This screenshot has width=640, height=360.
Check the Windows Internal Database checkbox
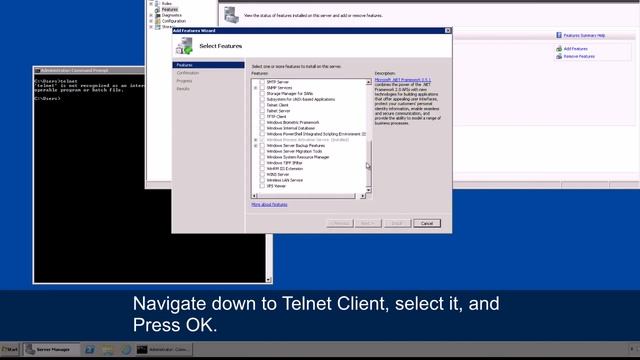(262, 128)
